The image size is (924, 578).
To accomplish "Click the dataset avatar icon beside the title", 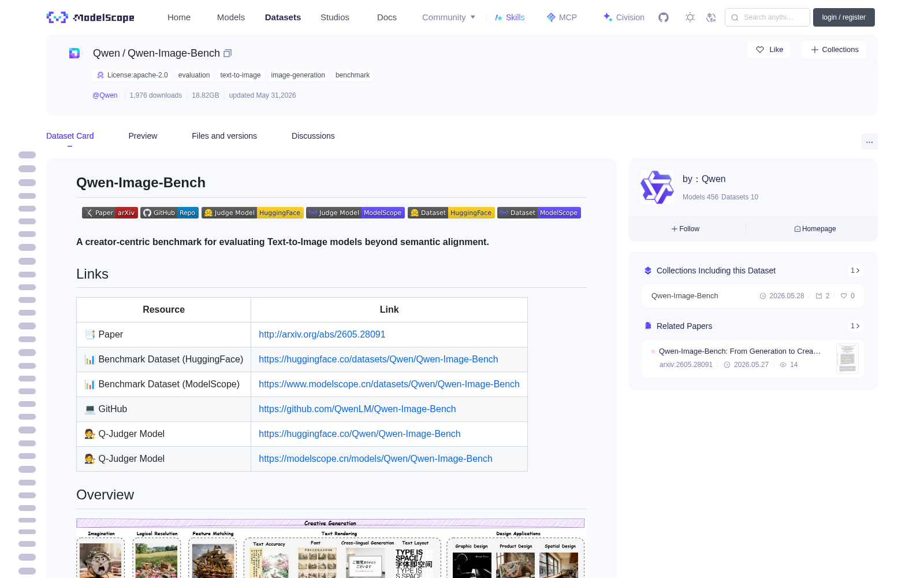I will pyautogui.click(x=74, y=53).
